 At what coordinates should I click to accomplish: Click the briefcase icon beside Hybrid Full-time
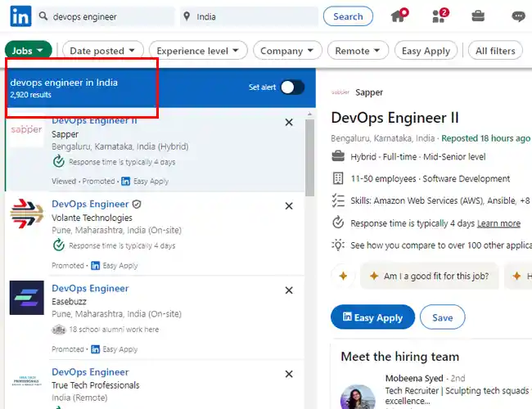pos(338,156)
